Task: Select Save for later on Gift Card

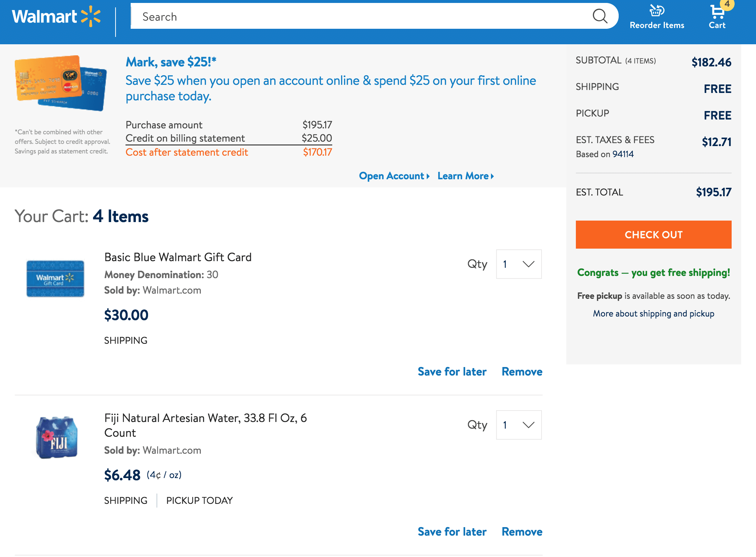Action: (452, 371)
